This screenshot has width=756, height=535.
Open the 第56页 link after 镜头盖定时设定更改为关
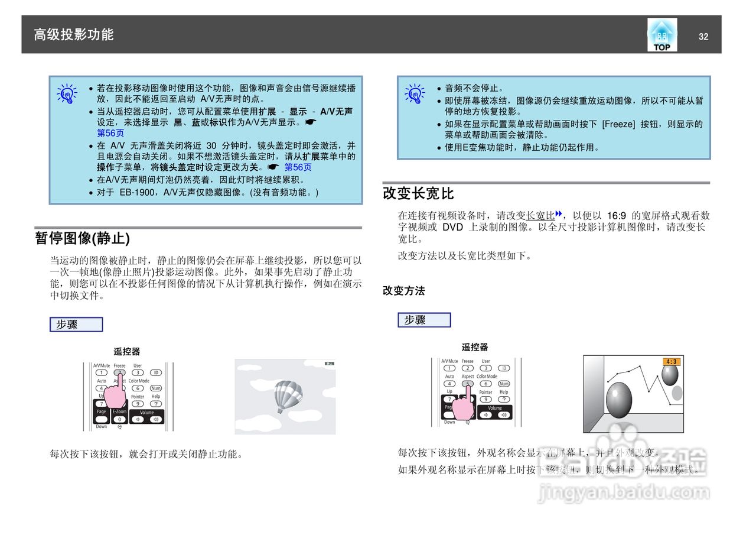tap(298, 167)
